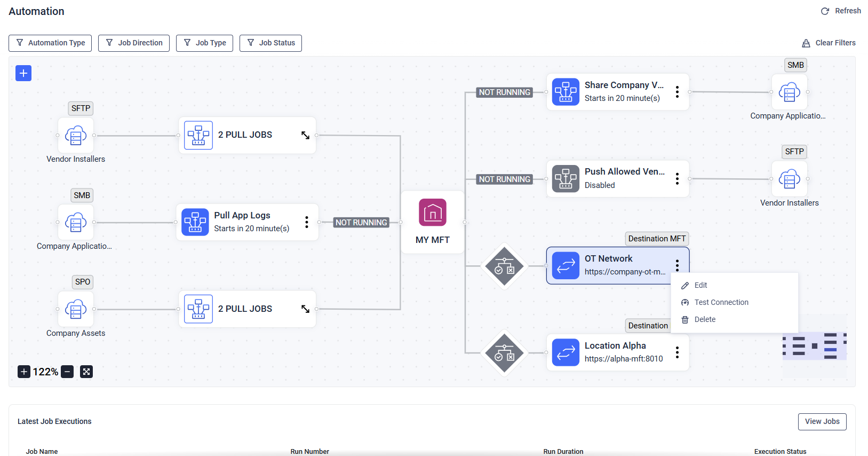
Task: Expand the top 2 PULL JOBS group
Action: pyautogui.click(x=305, y=135)
